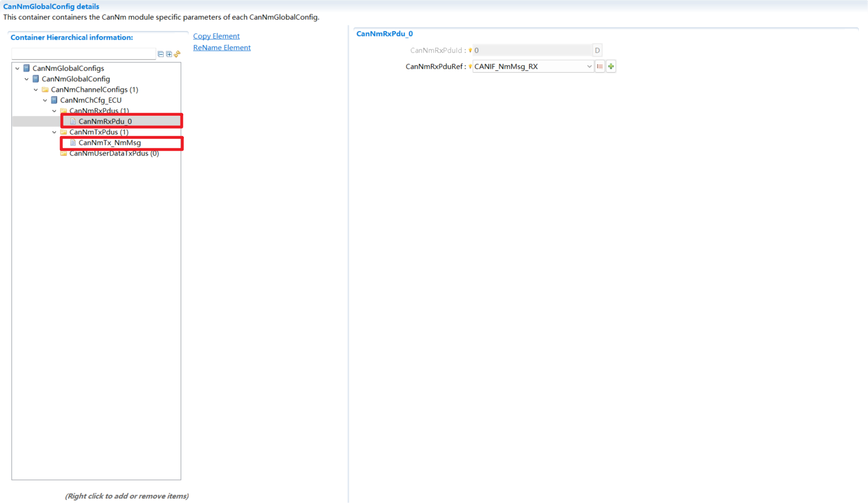Image resolution: width=868 pixels, height=504 pixels.
Task: Open the CanNmRxPduRef dropdown list
Action: (x=588, y=66)
